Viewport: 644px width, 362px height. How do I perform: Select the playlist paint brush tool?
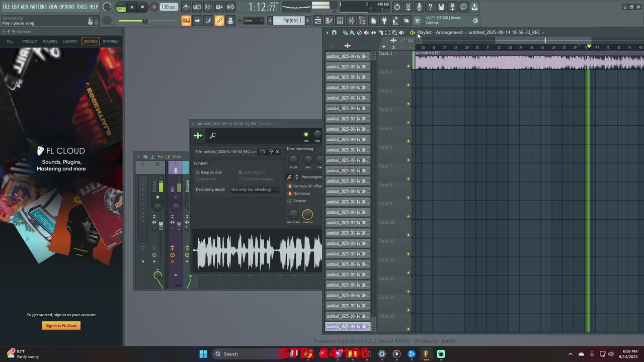coord(352,33)
